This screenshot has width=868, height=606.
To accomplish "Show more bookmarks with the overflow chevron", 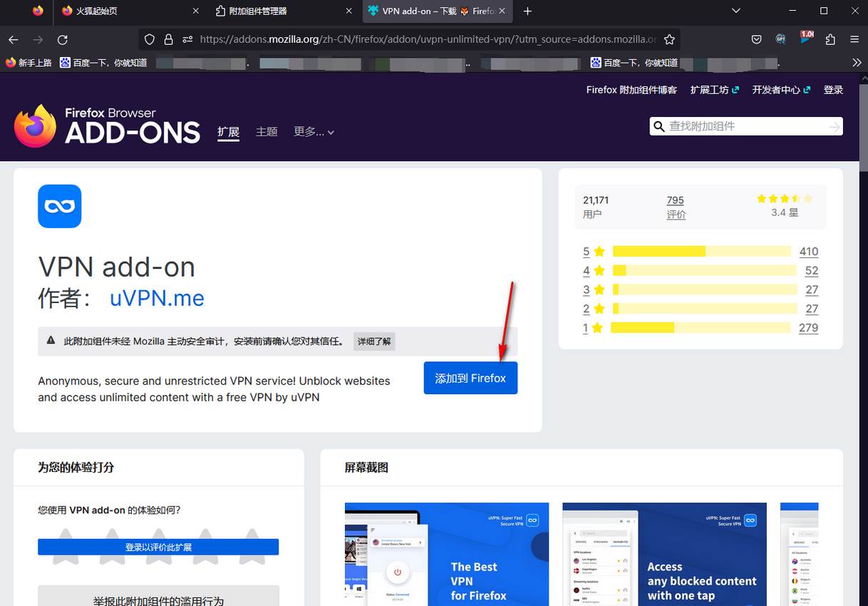I will tap(857, 63).
